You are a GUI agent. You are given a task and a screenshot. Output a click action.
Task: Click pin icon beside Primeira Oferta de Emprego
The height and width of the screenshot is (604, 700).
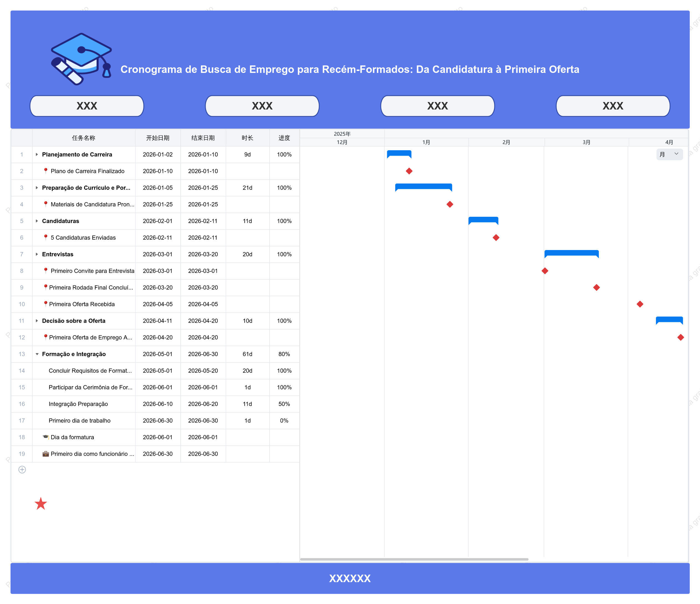coord(46,337)
